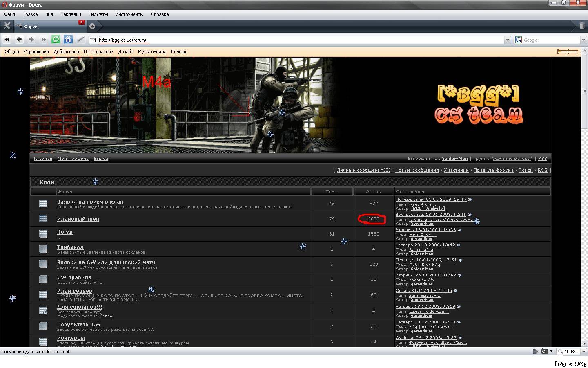Image resolution: width=588 pixels, height=368 pixels.
Task: Click the wand pencil icon
Action: [80, 40]
